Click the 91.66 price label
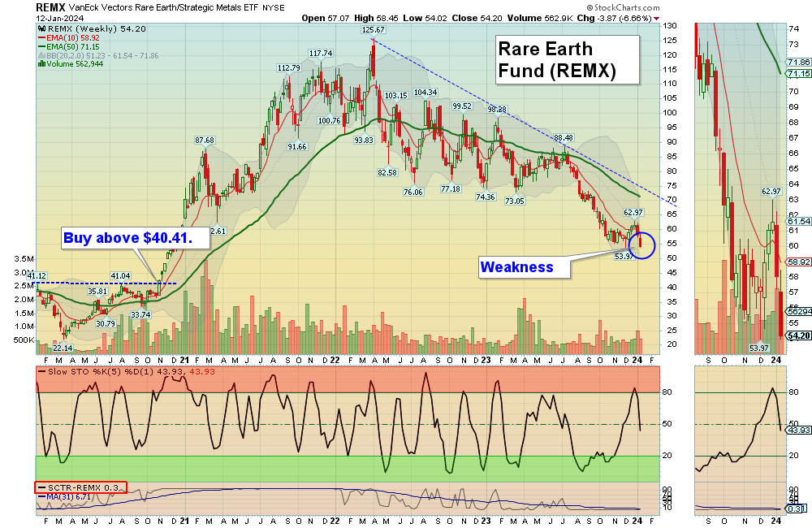The height and width of the screenshot is (528, 812). pos(297,147)
